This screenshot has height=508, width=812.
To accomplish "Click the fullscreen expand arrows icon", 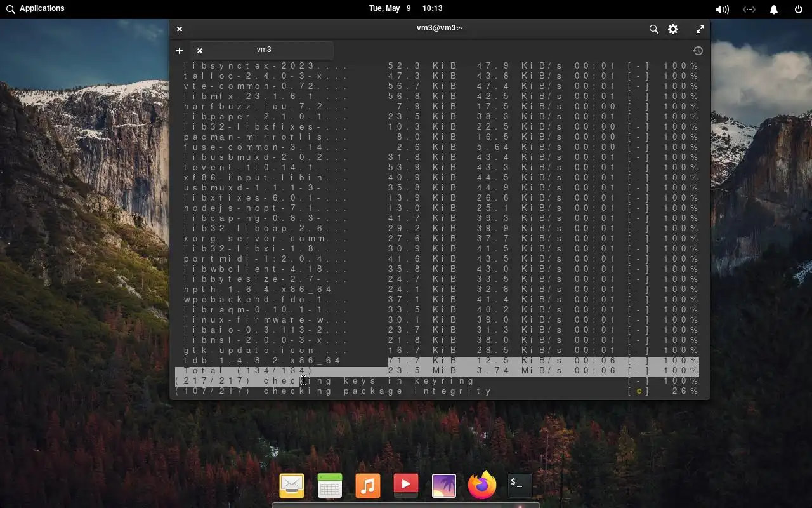I will (x=700, y=29).
